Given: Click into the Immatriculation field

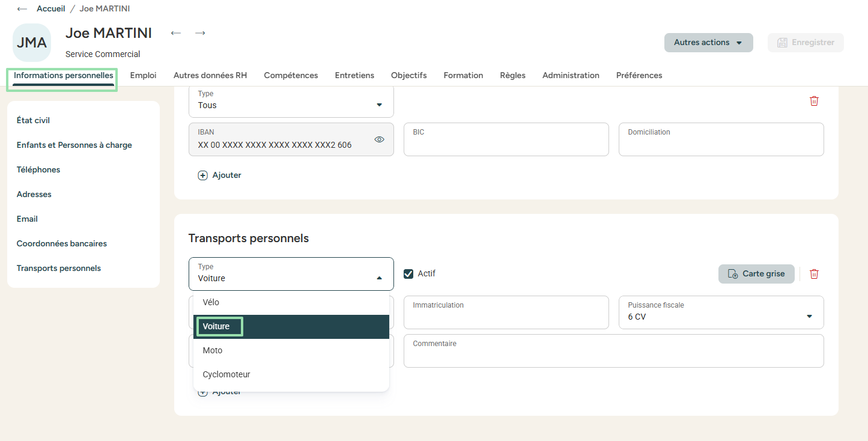Looking at the screenshot, I should pyautogui.click(x=506, y=316).
